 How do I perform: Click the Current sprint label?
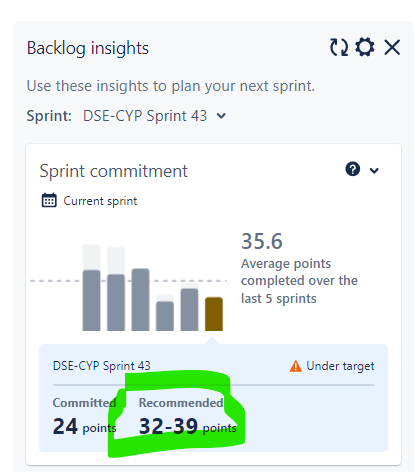tap(100, 201)
